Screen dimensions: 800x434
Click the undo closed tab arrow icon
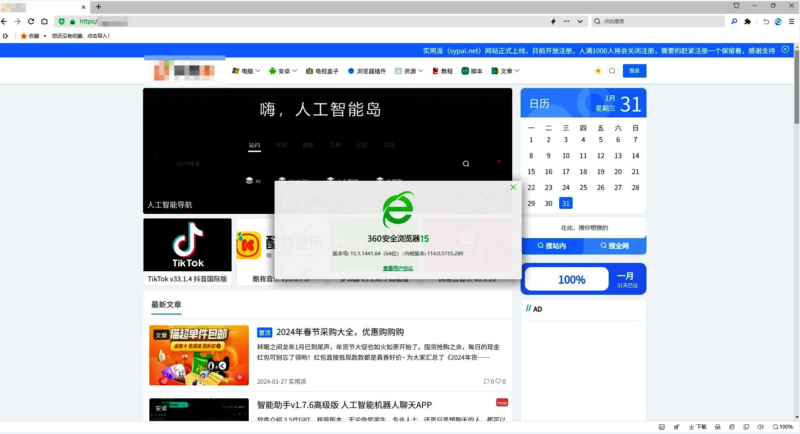[x=766, y=21]
